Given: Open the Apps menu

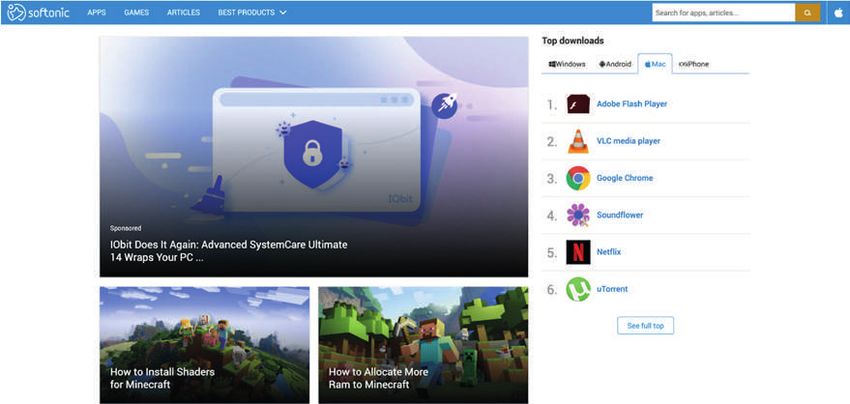Looking at the screenshot, I should tap(96, 12).
